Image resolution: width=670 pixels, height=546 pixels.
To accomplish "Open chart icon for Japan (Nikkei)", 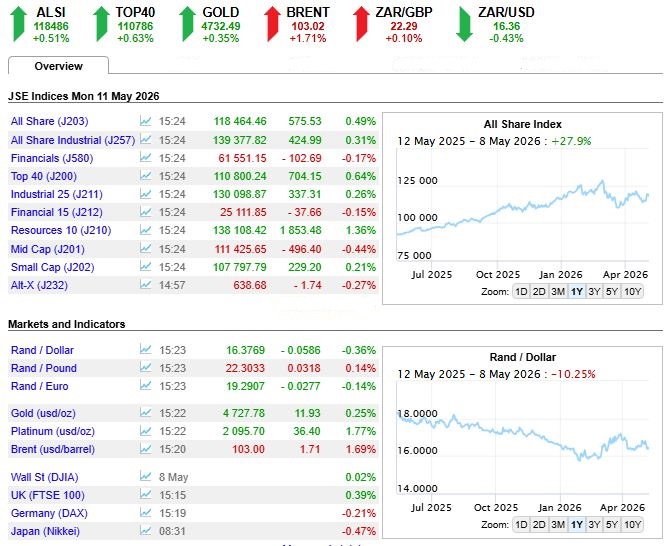I will 146,531.
